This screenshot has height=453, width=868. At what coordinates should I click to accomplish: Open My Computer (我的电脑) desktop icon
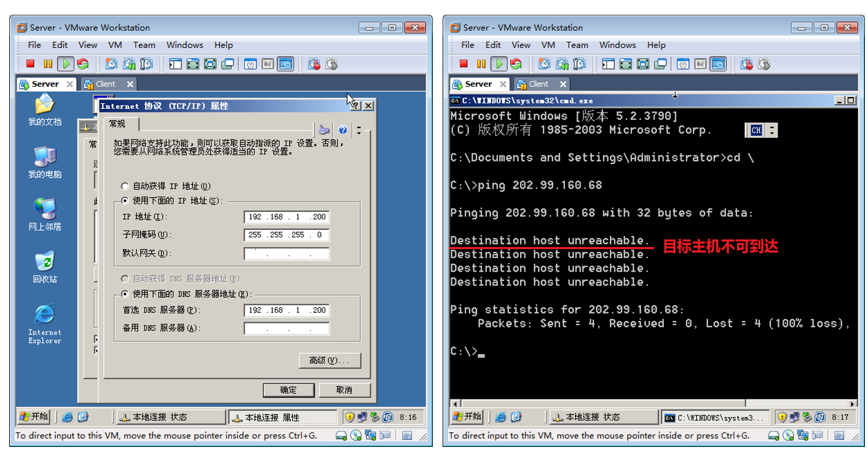tap(44, 158)
